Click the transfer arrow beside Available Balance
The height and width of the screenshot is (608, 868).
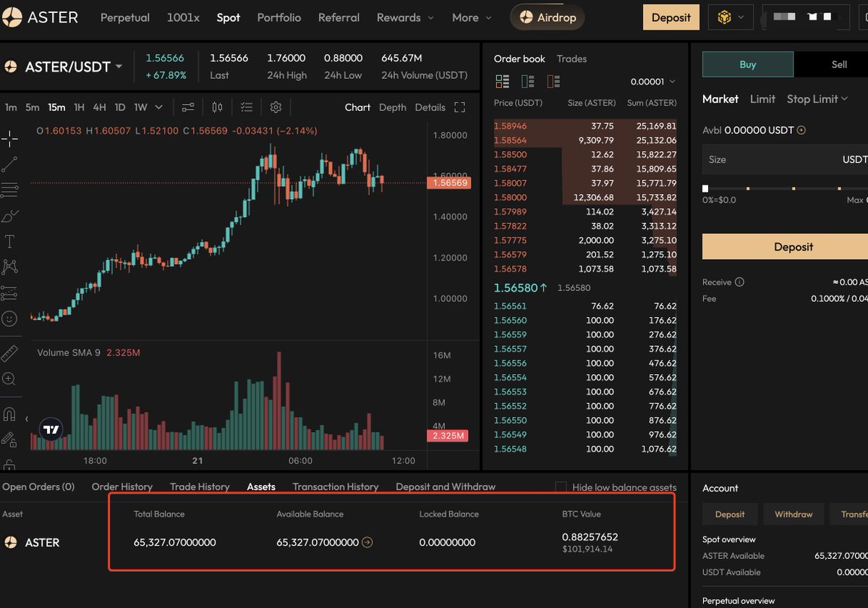click(367, 542)
